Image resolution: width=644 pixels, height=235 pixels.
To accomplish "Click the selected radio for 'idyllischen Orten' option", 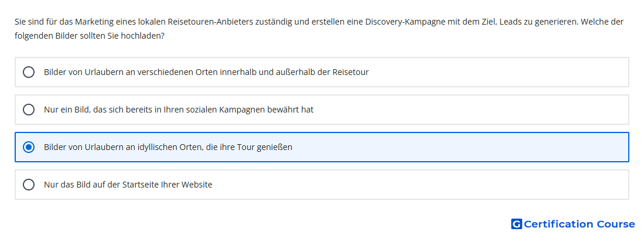I will coord(29,147).
